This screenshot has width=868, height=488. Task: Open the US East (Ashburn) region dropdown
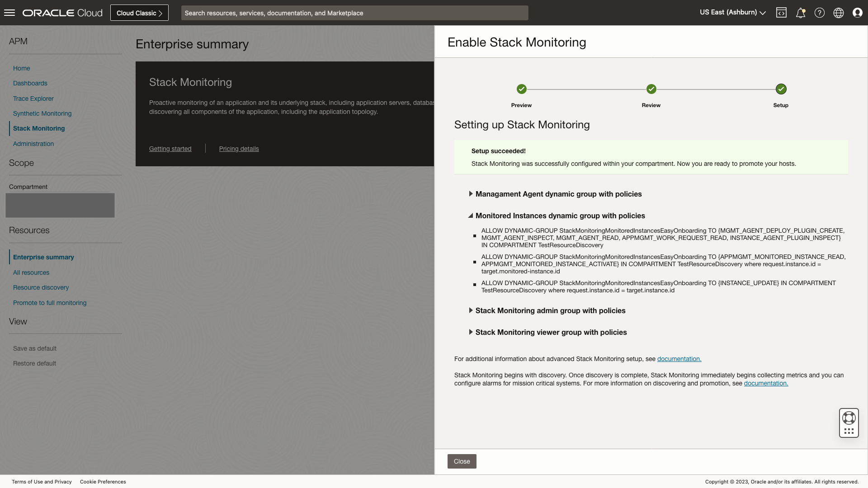pyautogui.click(x=732, y=12)
